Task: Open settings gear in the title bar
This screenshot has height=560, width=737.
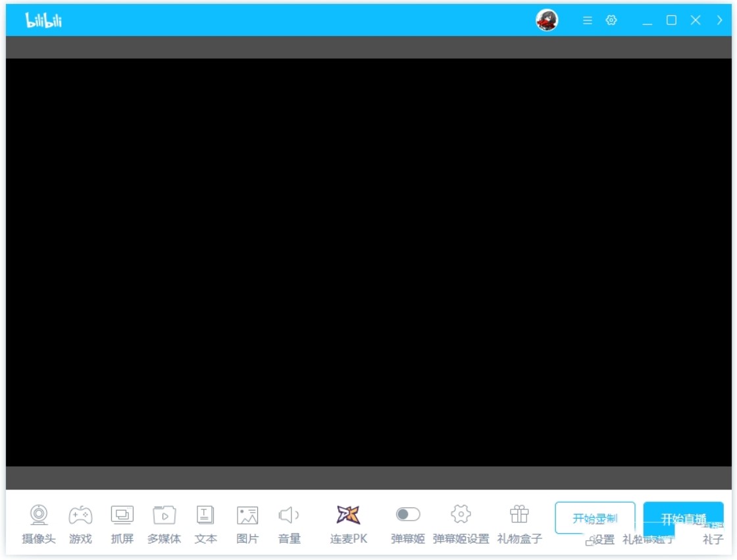Action: 611,20
